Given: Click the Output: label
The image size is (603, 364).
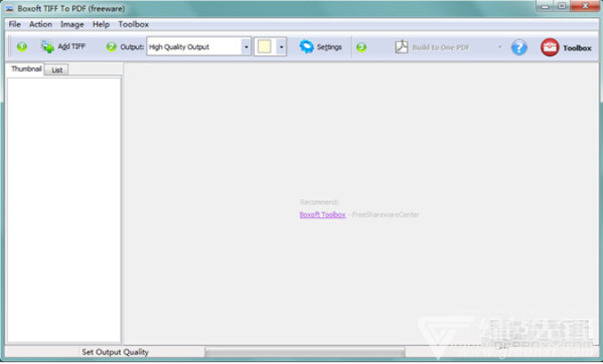Looking at the screenshot, I should point(132,47).
